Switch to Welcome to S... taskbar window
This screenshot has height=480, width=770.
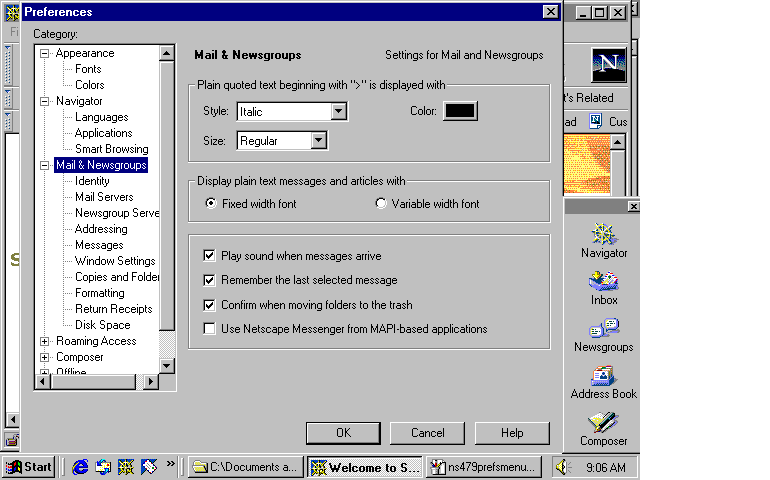coord(365,467)
